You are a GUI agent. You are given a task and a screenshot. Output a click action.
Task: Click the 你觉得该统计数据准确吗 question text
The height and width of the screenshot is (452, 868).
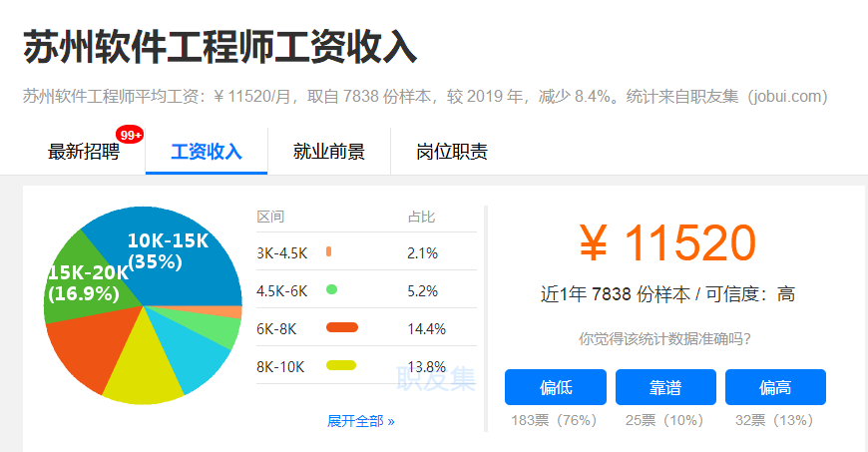point(664,338)
